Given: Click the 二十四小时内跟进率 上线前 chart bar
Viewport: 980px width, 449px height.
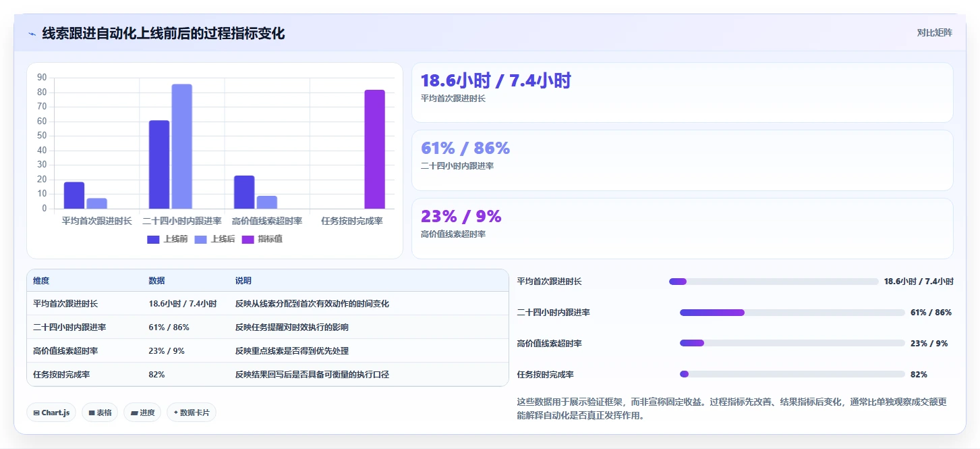Looking at the screenshot, I should pos(159,165).
